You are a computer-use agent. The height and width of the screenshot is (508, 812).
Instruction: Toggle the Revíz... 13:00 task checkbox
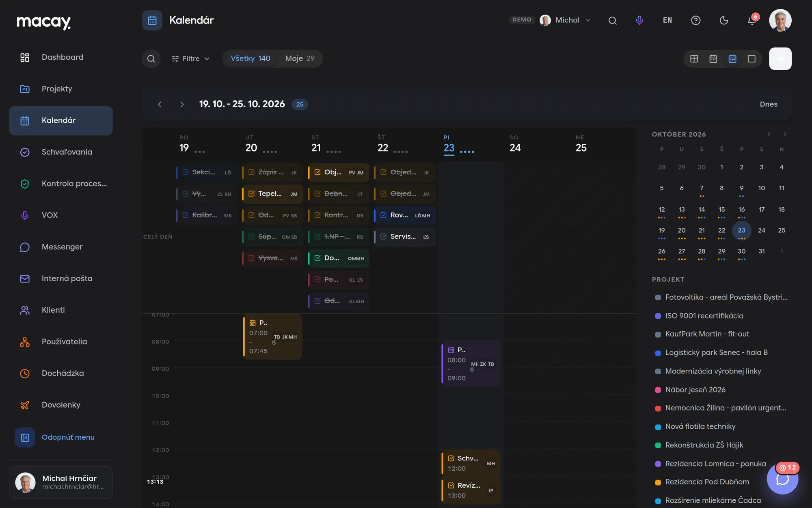click(451, 486)
